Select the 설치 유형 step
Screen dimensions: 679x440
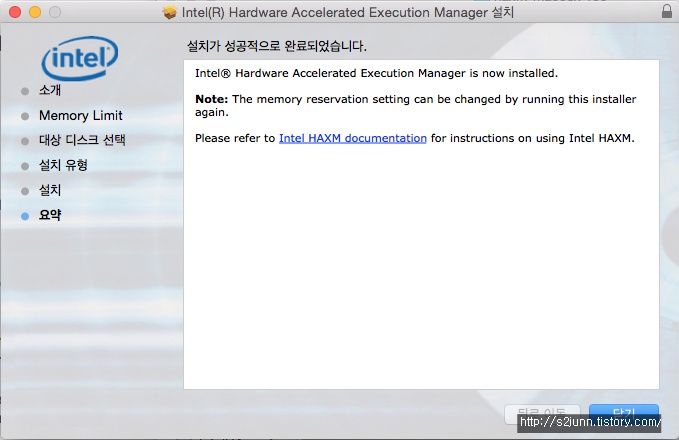tap(63, 165)
